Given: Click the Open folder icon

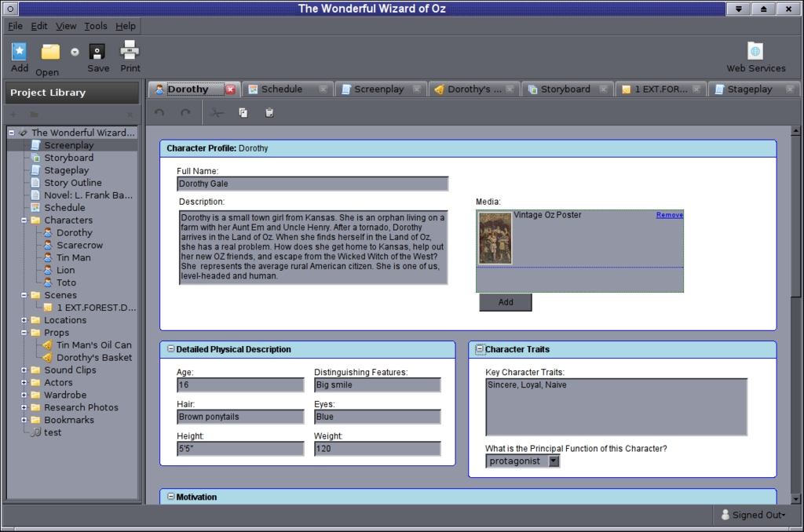Looking at the screenshot, I should coord(50,53).
